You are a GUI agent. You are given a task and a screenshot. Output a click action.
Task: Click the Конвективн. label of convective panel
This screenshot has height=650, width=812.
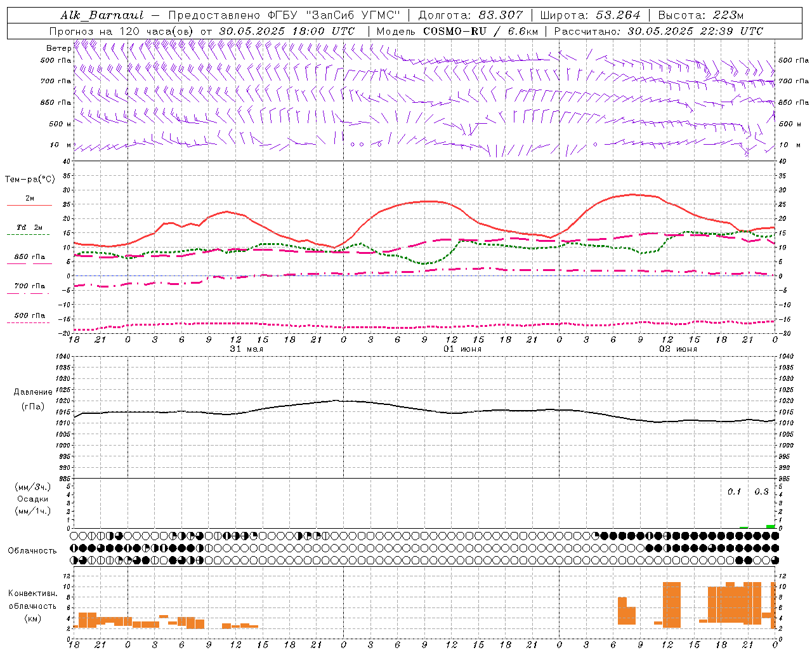click(33, 594)
